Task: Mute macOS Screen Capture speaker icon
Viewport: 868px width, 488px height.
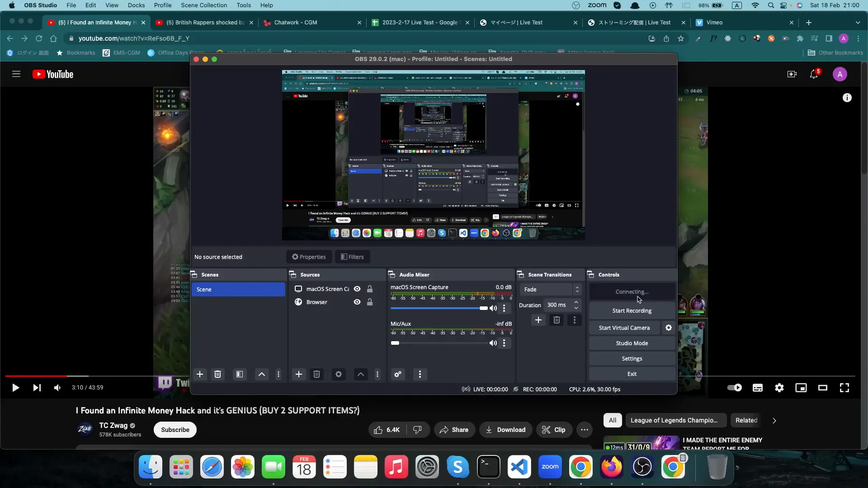Action: tap(493, 308)
